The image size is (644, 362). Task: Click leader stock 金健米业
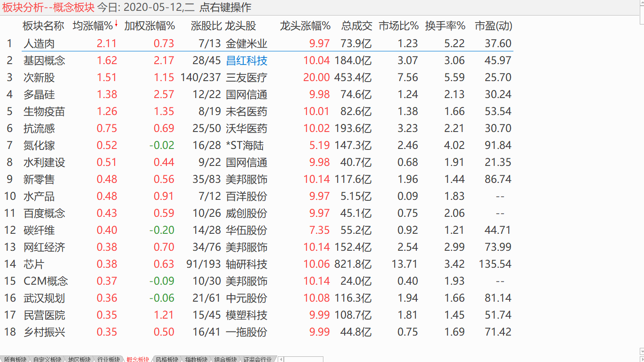(x=247, y=43)
